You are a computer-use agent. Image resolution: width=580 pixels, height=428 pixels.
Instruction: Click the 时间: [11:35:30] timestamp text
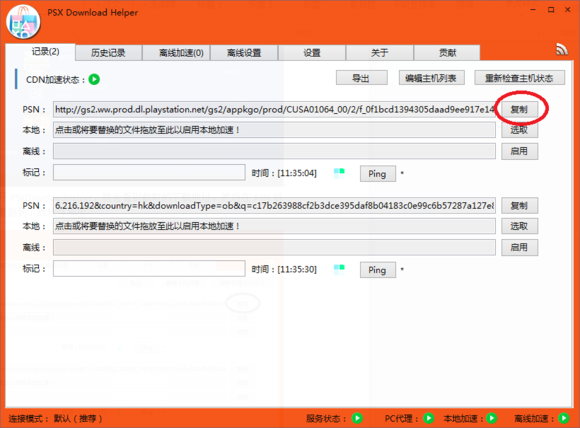284,269
